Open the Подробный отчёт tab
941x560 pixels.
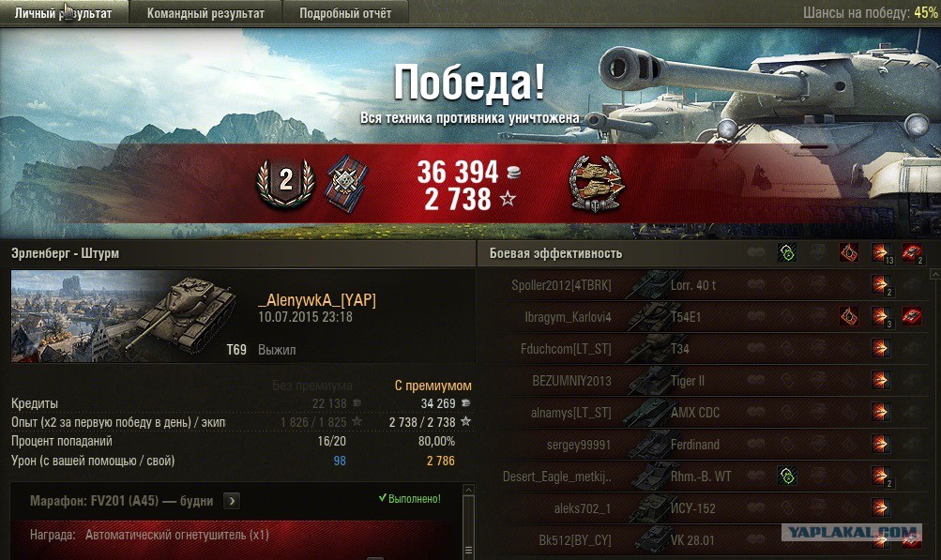click(345, 13)
